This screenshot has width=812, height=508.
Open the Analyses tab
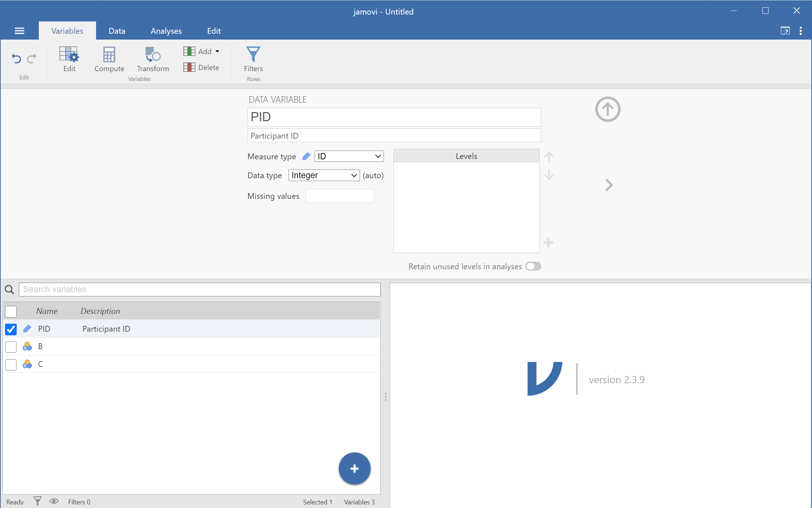(165, 31)
